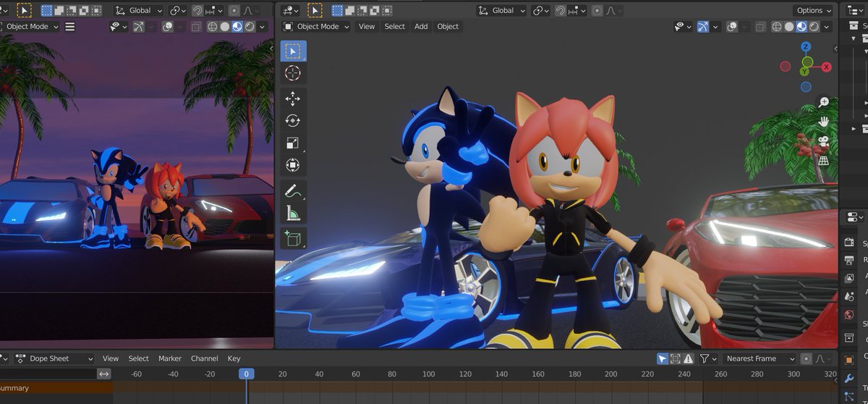The height and width of the screenshot is (404, 868).
Task: Open the hamburger menu in left viewport header
Action: point(70,27)
